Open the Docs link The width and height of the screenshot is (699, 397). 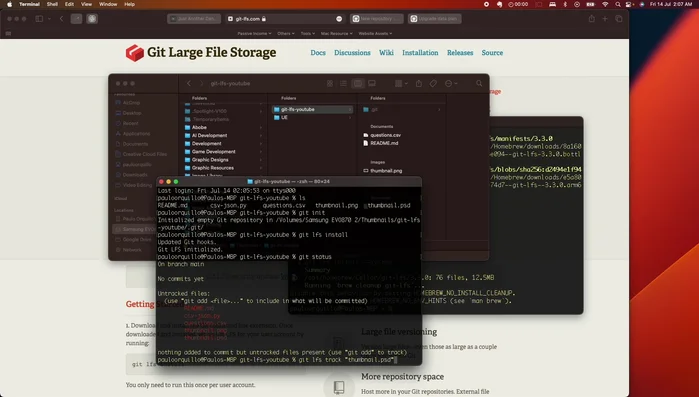(x=318, y=53)
